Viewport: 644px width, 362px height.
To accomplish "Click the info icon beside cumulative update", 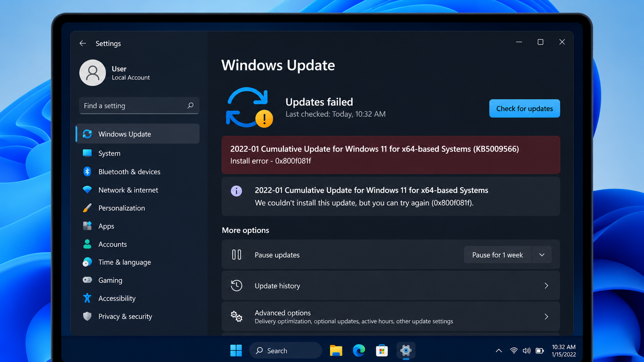I will pos(236,191).
